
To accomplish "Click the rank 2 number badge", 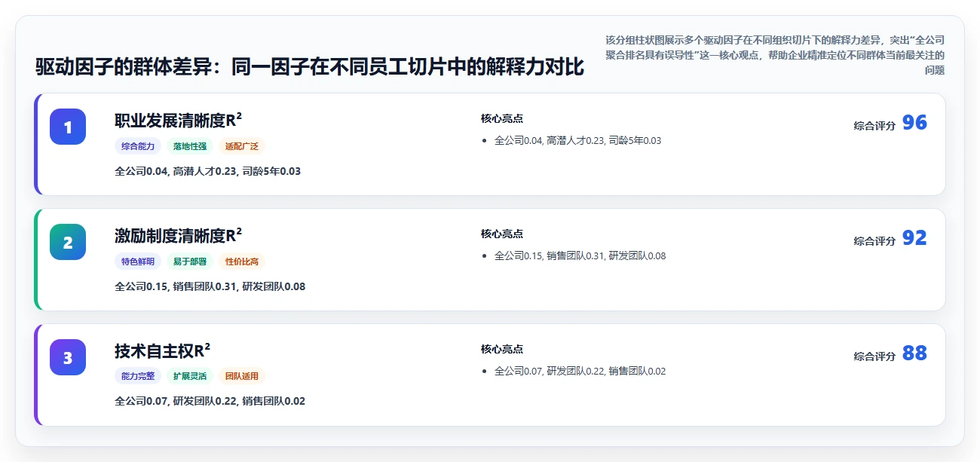I will [68, 242].
